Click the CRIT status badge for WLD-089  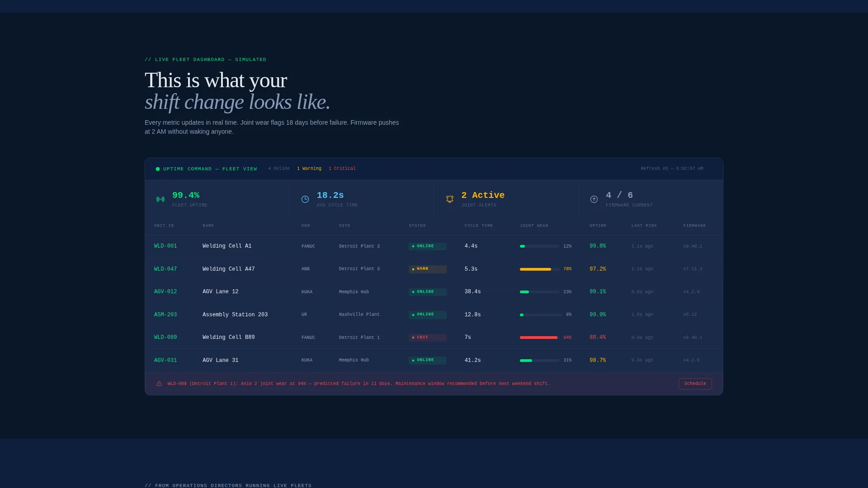[427, 338]
